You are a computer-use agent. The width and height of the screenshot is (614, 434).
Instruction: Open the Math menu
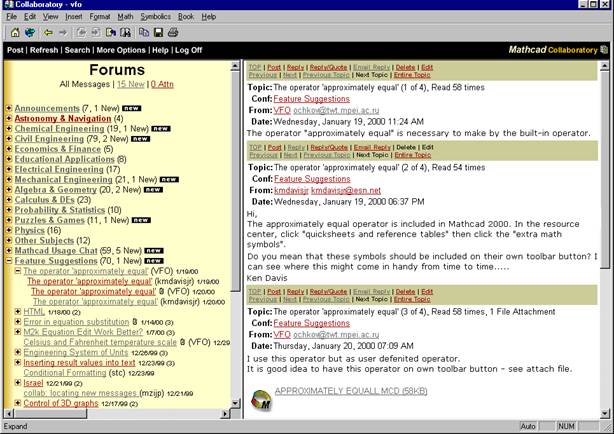coord(125,16)
